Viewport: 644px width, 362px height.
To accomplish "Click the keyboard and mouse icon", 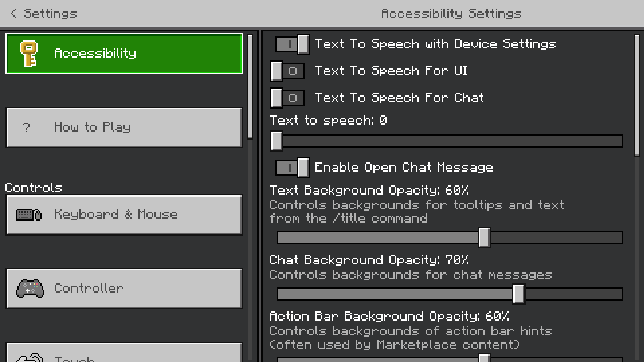I will (x=29, y=215).
